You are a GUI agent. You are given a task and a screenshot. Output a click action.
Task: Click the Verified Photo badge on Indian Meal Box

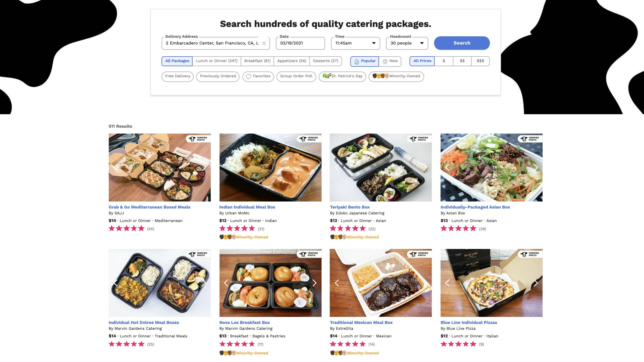coord(309,139)
